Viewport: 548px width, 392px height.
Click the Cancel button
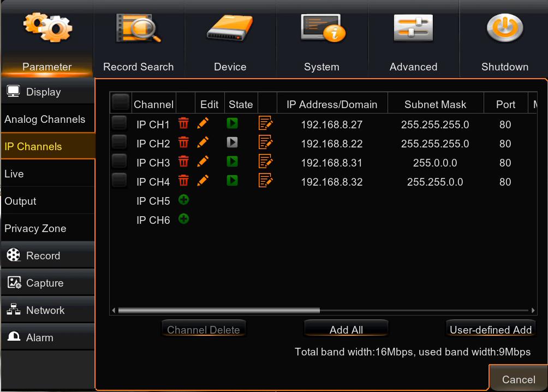(x=519, y=379)
